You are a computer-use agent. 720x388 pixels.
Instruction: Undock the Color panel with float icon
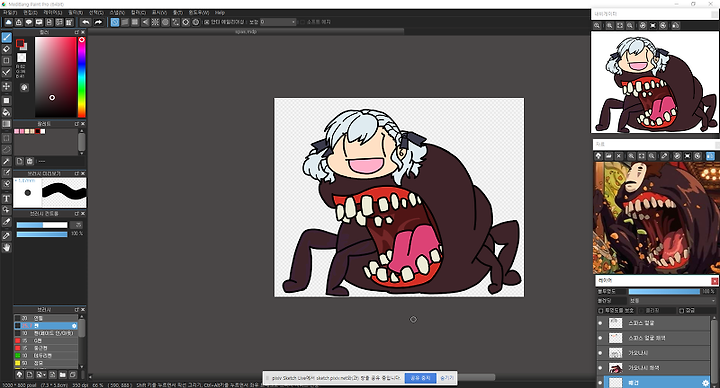tap(77, 33)
